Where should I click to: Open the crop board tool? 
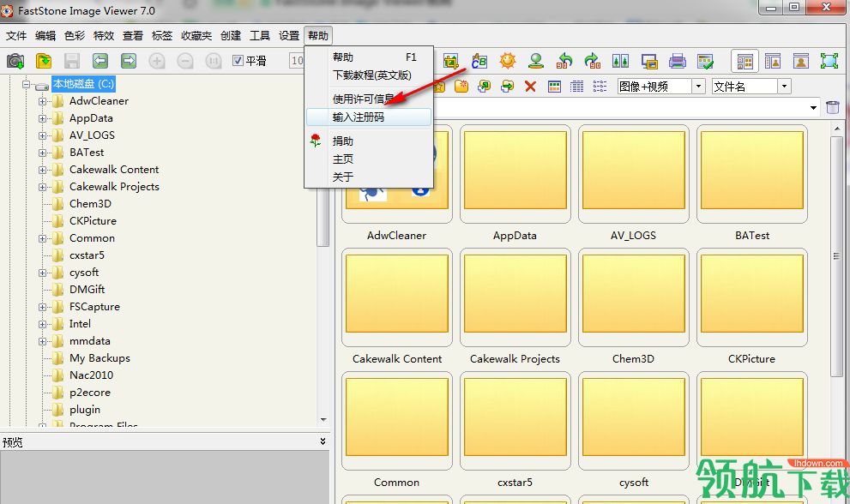[x=450, y=61]
